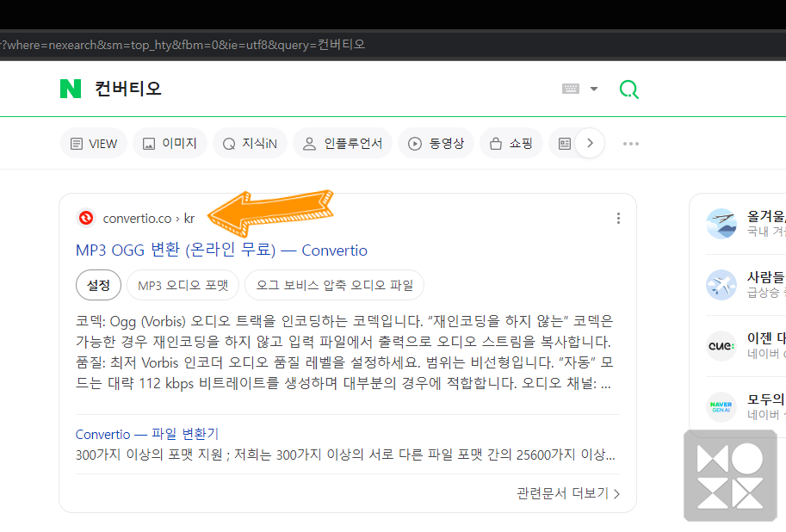The height and width of the screenshot is (532, 786).
Task: Open the convertio.co › kr site link
Action: point(148,219)
